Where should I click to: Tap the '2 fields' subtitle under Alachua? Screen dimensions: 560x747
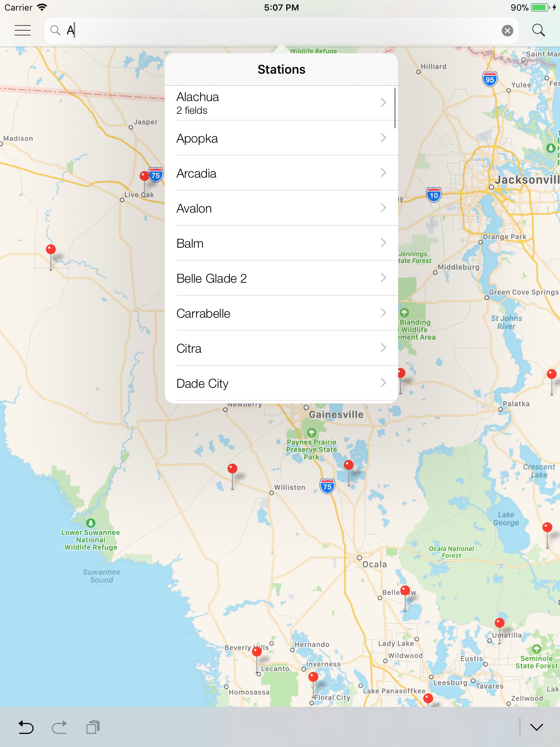pyautogui.click(x=192, y=111)
